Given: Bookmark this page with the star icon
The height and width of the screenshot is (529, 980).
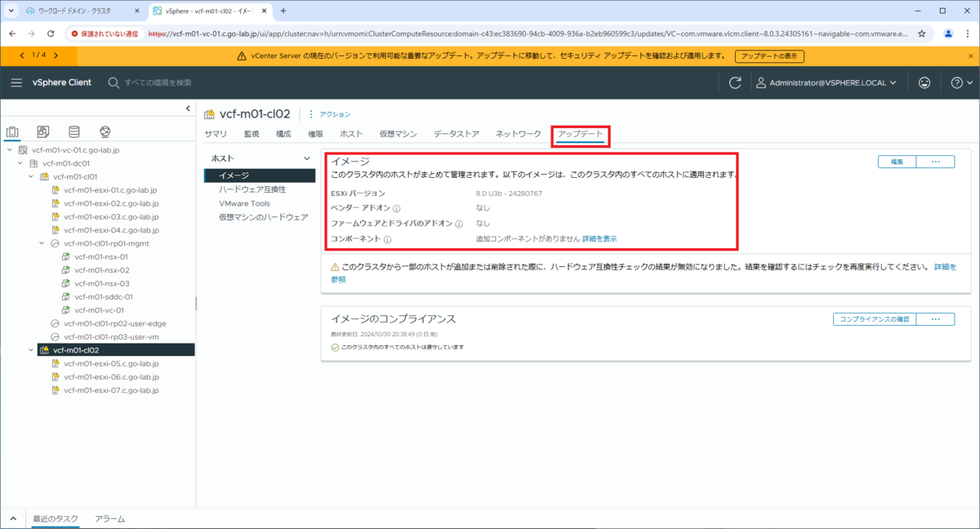Looking at the screenshot, I should (922, 33).
